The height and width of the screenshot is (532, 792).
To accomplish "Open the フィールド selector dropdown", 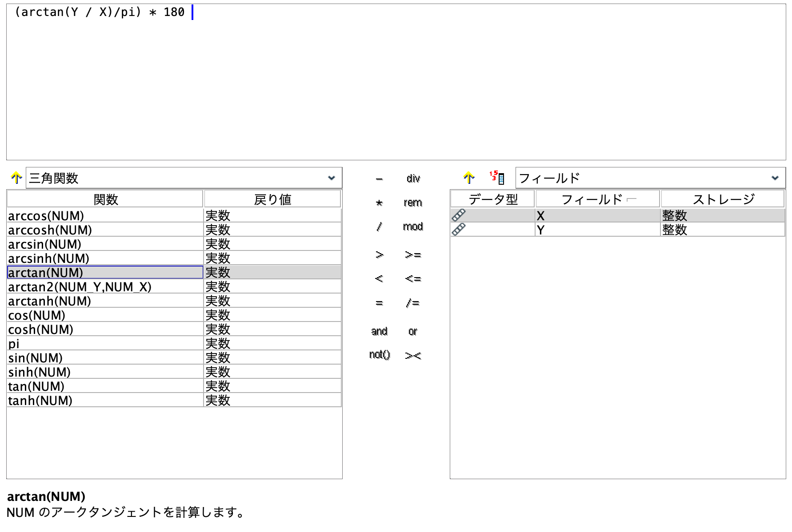I will pos(776,178).
